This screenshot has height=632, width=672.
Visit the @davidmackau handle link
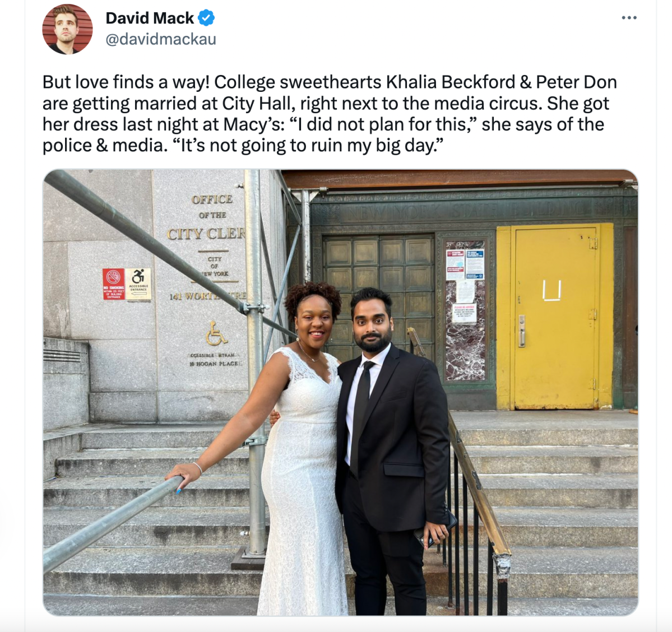click(161, 39)
